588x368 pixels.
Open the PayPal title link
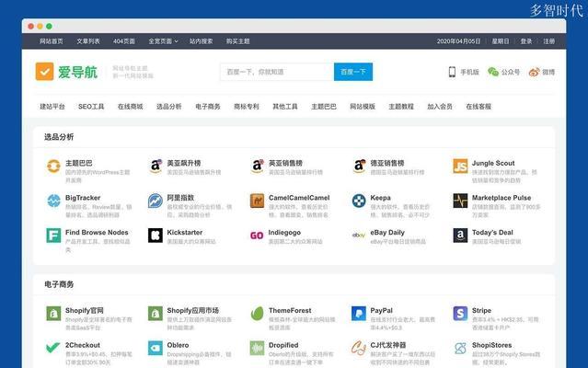coord(381,310)
